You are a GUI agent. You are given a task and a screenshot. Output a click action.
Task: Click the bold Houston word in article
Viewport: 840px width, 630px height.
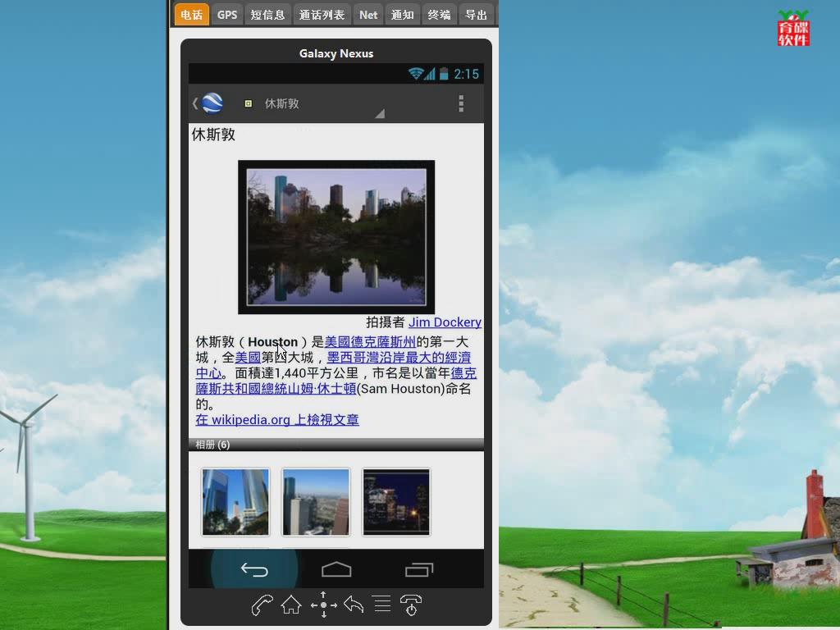point(272,342)
